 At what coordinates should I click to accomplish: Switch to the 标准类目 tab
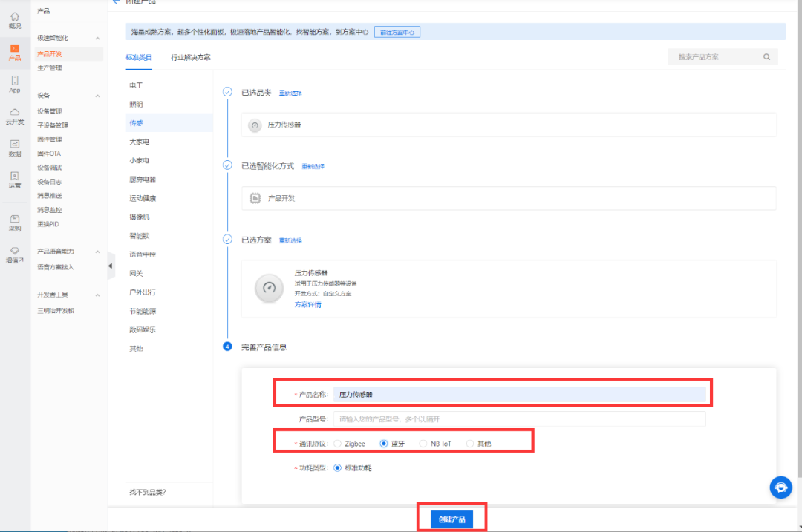pos(139,57)
